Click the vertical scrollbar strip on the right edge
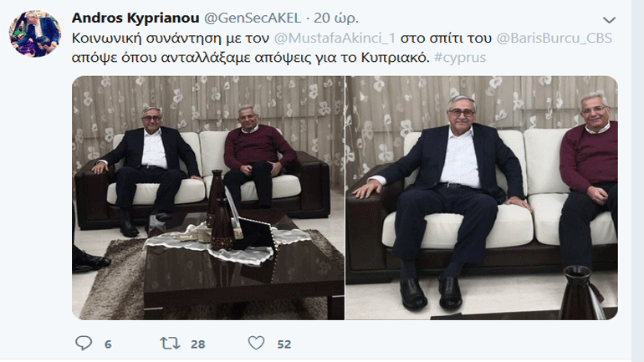644x362 pixels. (637, 181)
